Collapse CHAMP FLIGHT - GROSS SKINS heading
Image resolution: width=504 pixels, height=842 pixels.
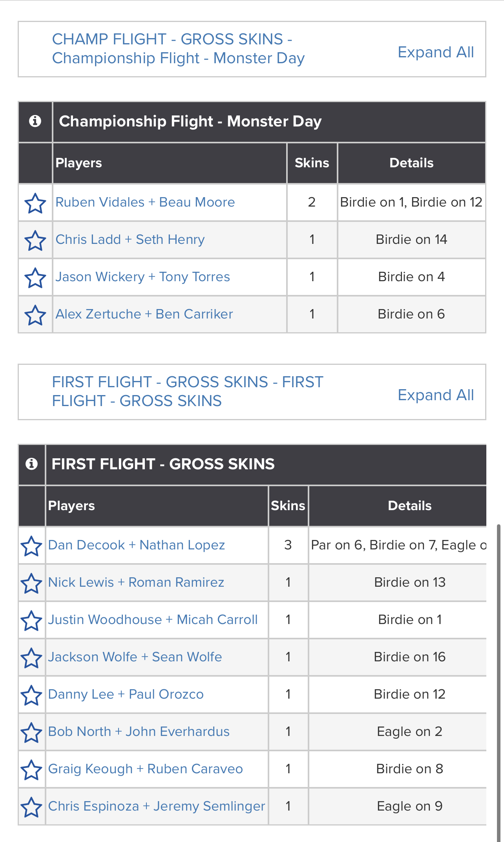coord(178,49)
